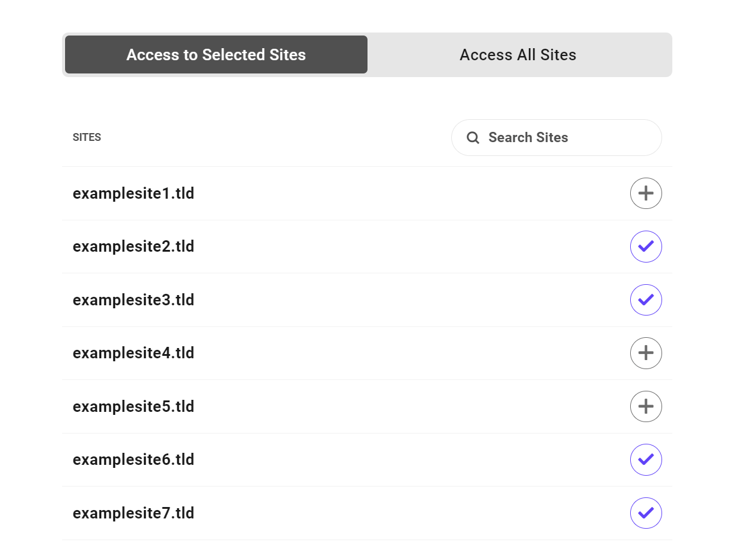
Task: Switch to Access All Sites tab
Action: coord(518,55)
